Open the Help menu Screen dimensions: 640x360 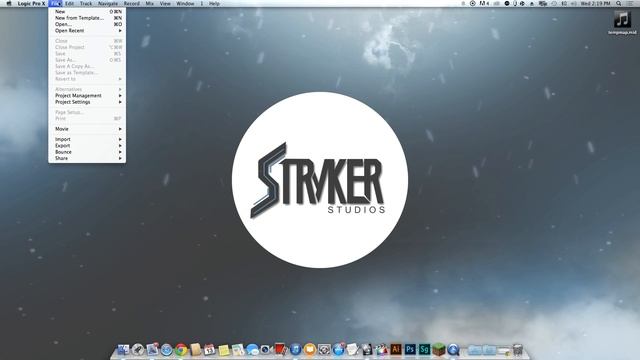(x=214, y=3)
